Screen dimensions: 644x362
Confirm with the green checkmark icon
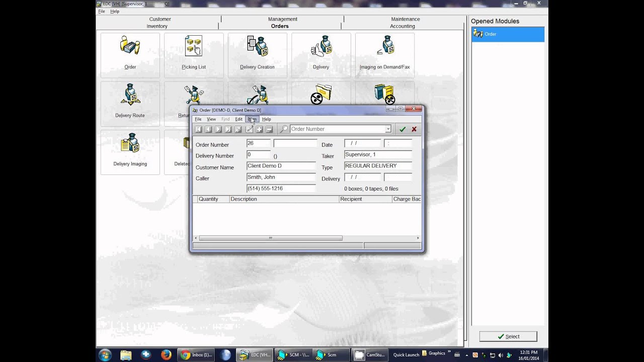coord(403,129)
